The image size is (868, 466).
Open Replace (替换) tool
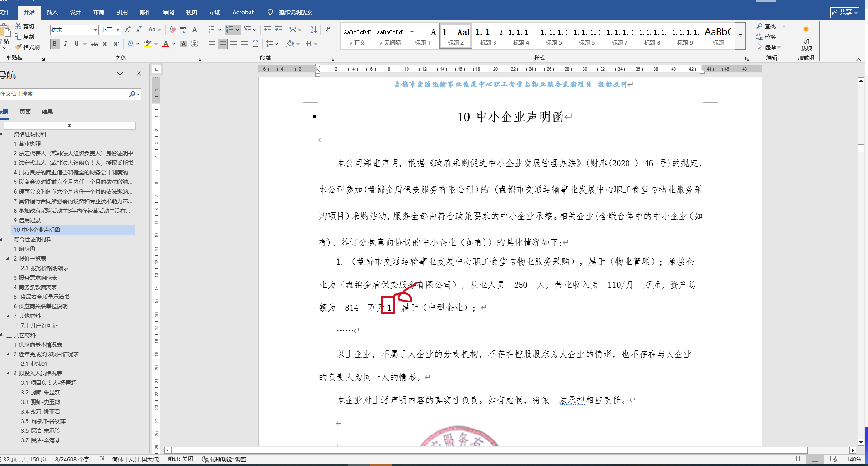(766, 36)
